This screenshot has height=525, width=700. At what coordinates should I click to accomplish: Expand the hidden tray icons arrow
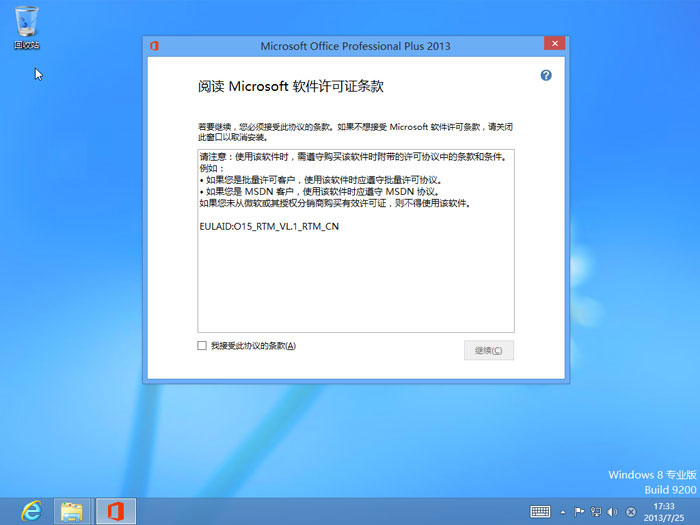pos(564,511)
